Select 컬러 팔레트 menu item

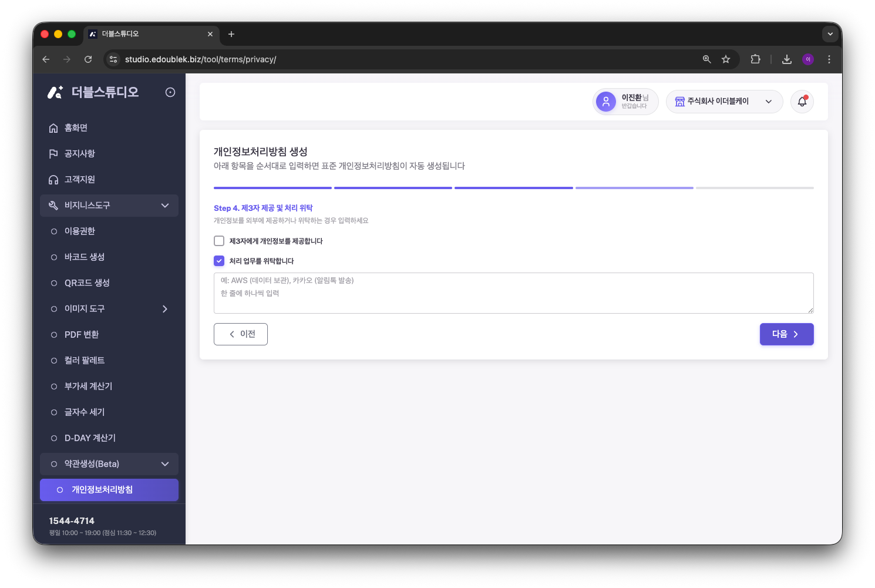click(109, 361)
